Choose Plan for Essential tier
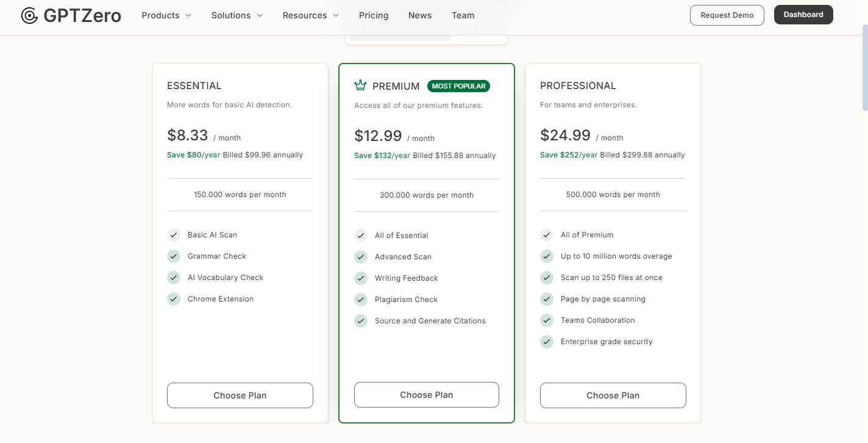The width and height of the screenshot is (868, 443). click(x=240, y=395)
